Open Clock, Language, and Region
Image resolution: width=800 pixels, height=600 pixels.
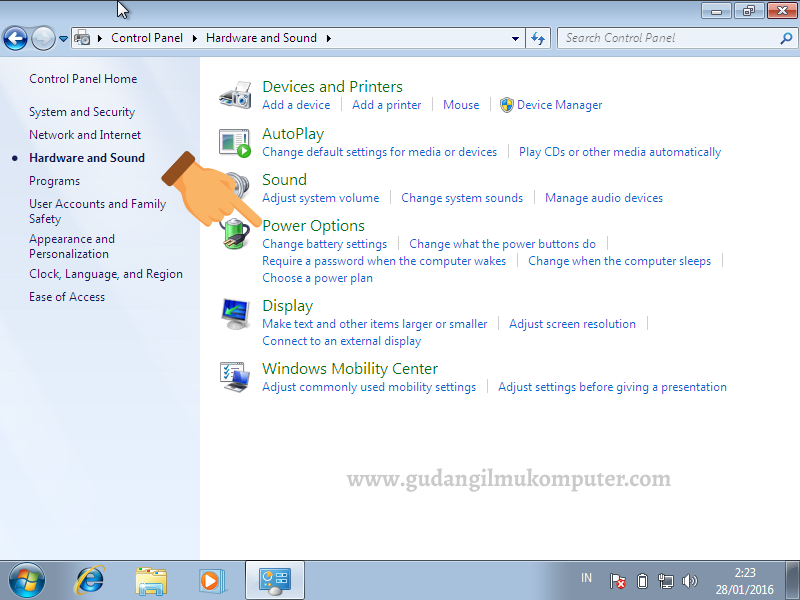106,274
